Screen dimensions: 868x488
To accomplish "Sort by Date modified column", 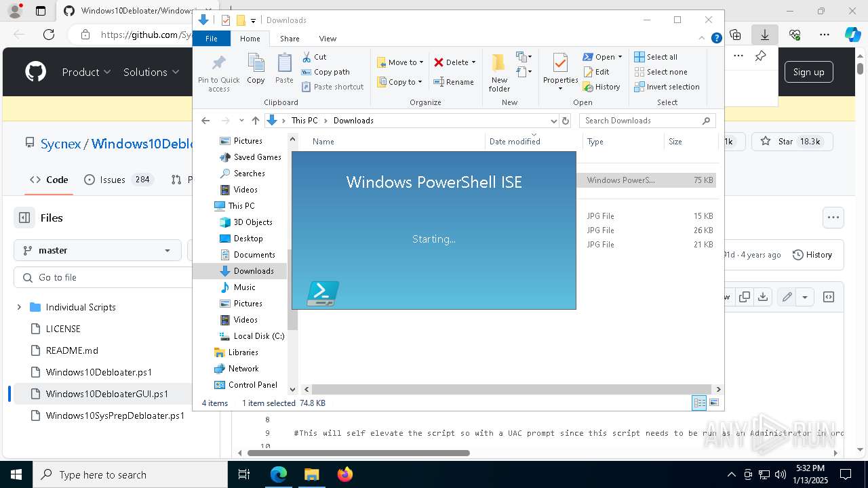I will tap(515, 142).
